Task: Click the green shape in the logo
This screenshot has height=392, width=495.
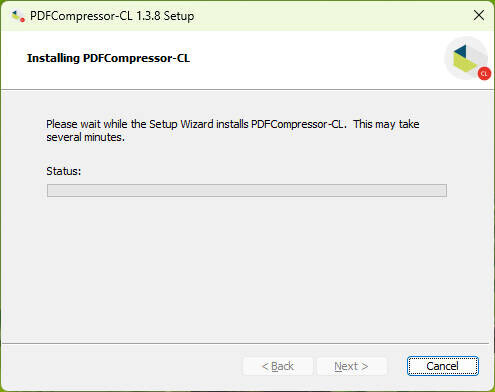Action: point(464,62)
